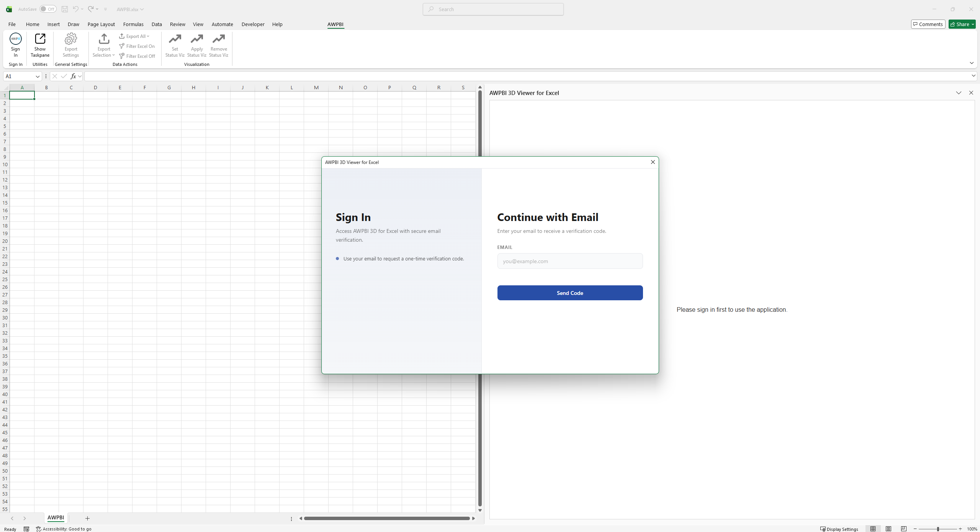
Task: Select cell A1 in the worksheet
Action: 22,95
